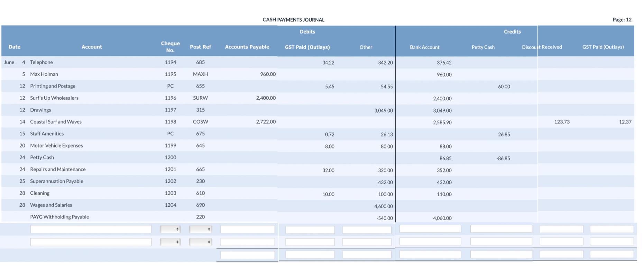Screen dimensions: 644x268
Task: Click cheque number 1198 cell
Action: (x=170, y=122)
